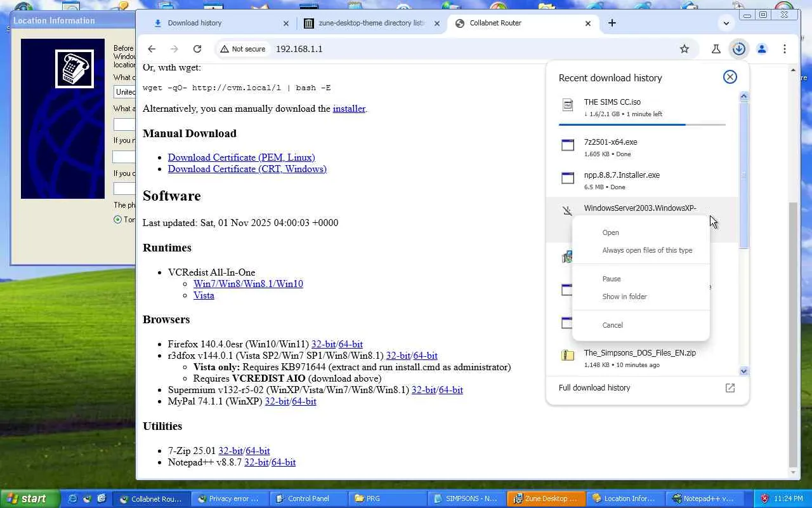This screenshot has height=508, width=812.
Task: Click WindowsServer2003.WindowsXP- download name
Action: pos(640,208)
